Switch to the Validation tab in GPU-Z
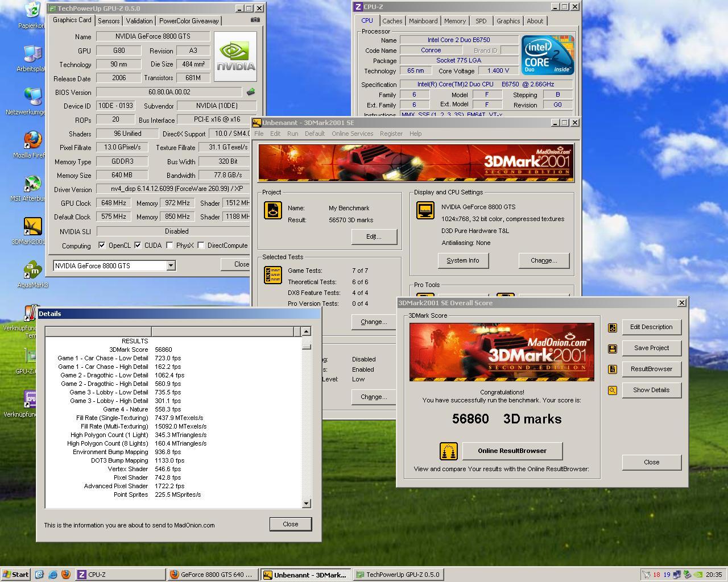 [139, 21]
